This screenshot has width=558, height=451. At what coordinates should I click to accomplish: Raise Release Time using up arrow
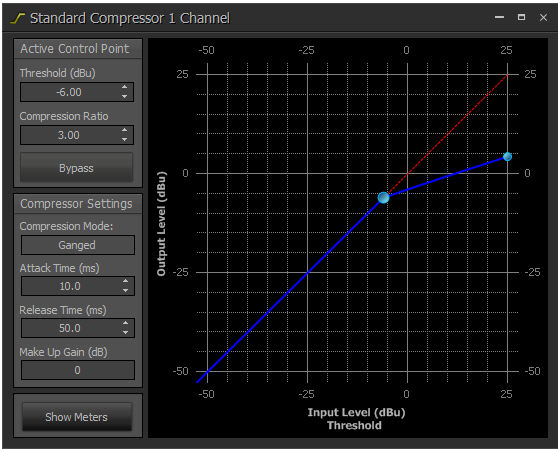[125, 323]
